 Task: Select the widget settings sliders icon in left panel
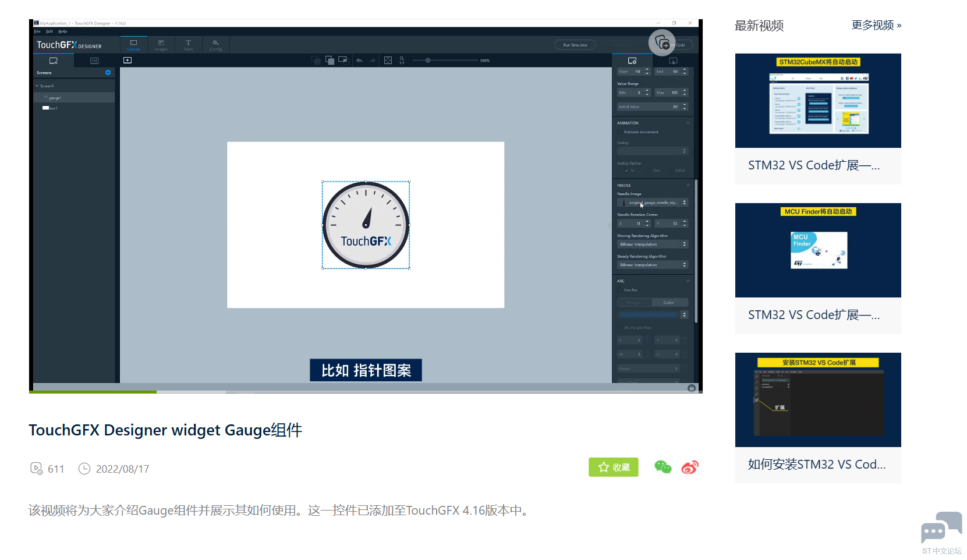coord(94,61)
